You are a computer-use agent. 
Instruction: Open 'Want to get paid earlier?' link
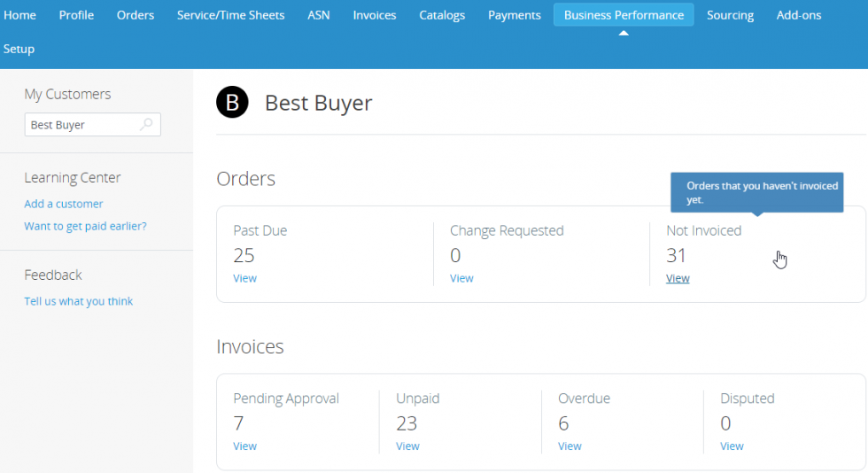click(x=85, y=226)
